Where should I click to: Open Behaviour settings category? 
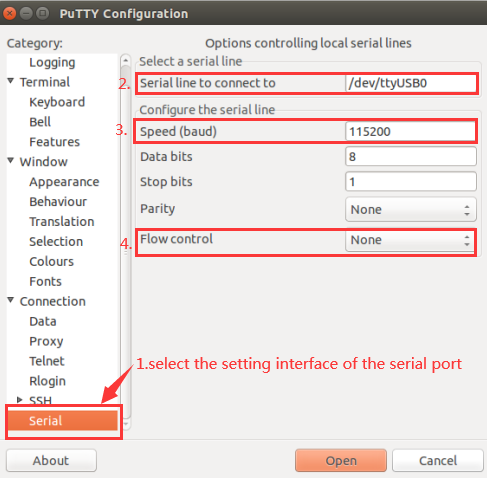58,202
